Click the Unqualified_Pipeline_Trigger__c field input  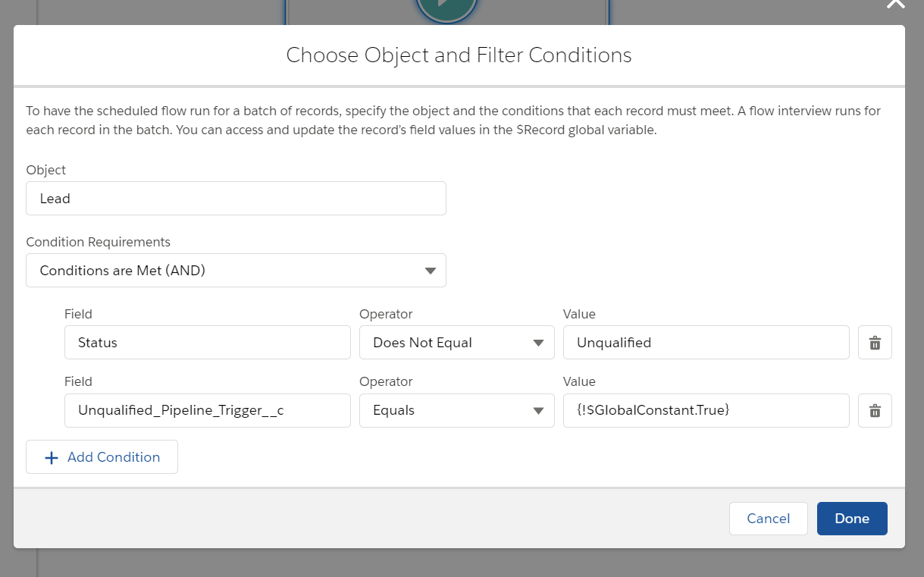pyautogui.click(x=207, y=410)
